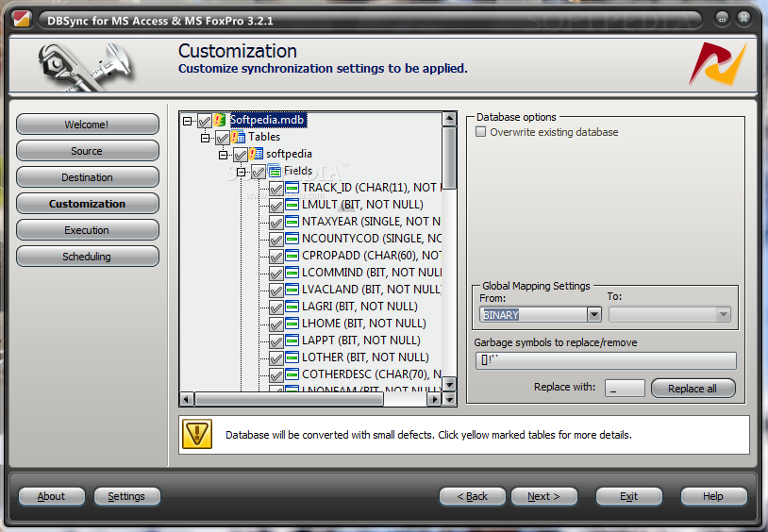Screen dimensions: 768x532
Task: Click the LMULT field icon
Action: click(x=292, y=205)
